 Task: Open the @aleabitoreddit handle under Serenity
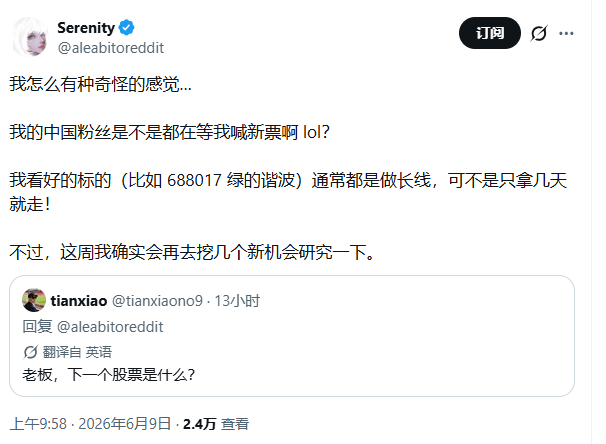pos(111,48)
